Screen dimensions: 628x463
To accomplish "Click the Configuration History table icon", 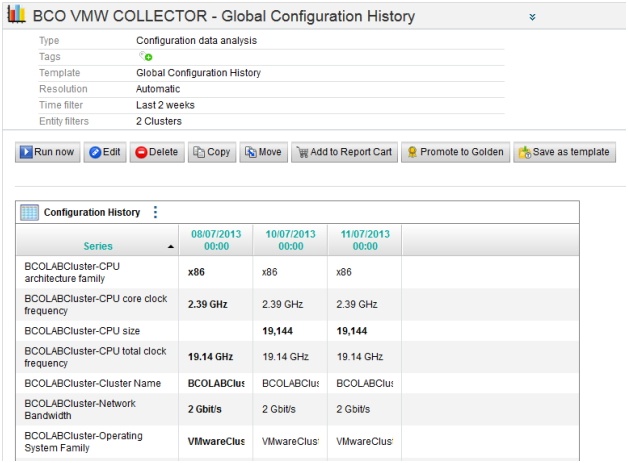I will 29,212.
